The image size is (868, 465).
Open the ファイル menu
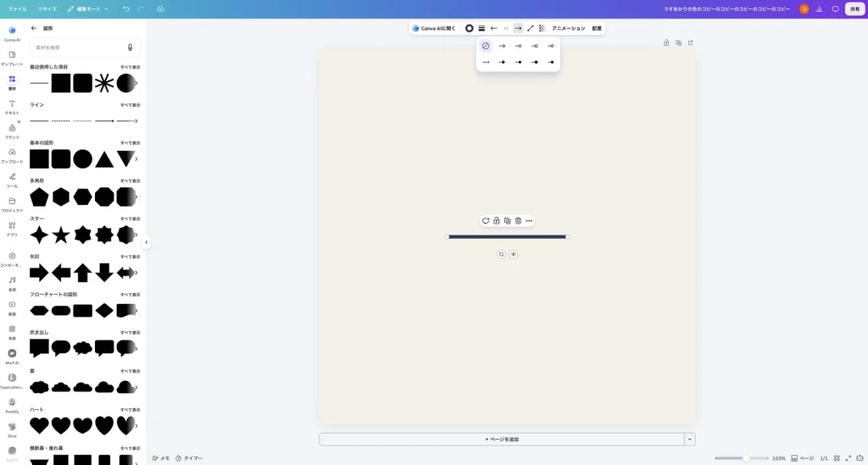tap(17, 8)
